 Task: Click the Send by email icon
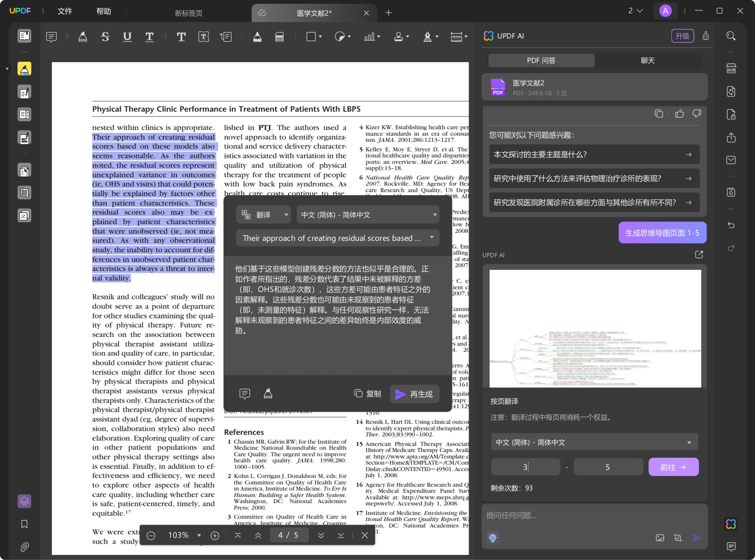(x=731, y=160)
